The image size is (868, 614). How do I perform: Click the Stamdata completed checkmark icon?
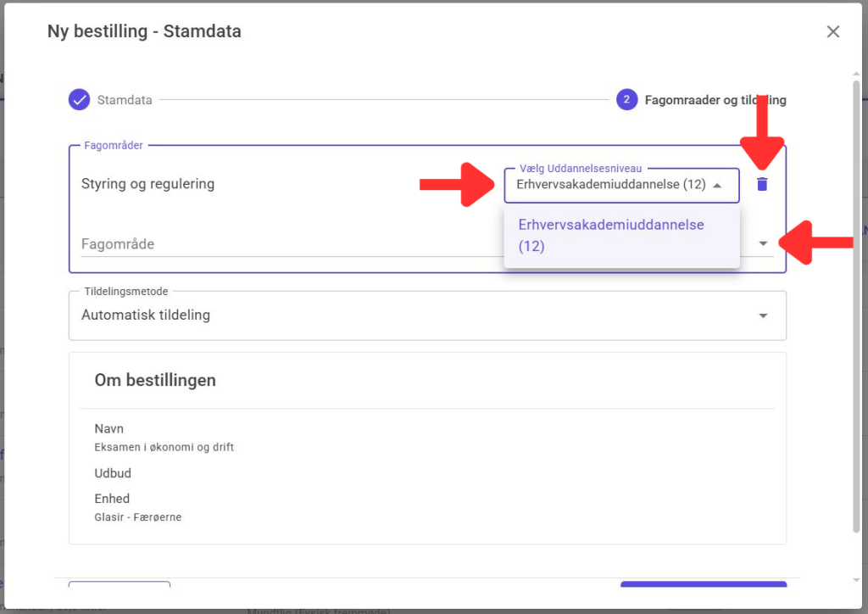[79, 100]
